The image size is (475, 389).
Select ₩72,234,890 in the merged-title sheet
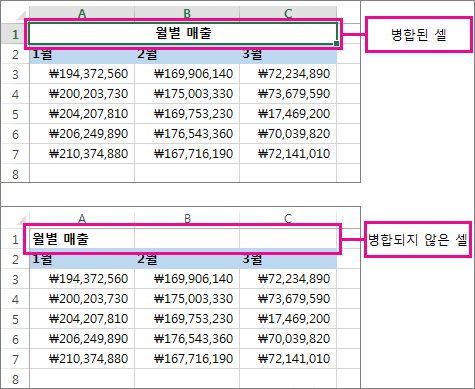point(288,74)
